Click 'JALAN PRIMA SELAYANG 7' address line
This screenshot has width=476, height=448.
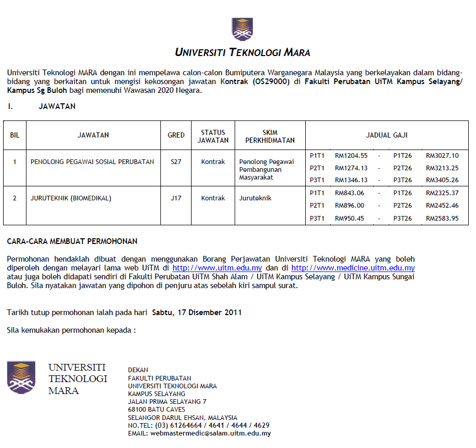167,402
